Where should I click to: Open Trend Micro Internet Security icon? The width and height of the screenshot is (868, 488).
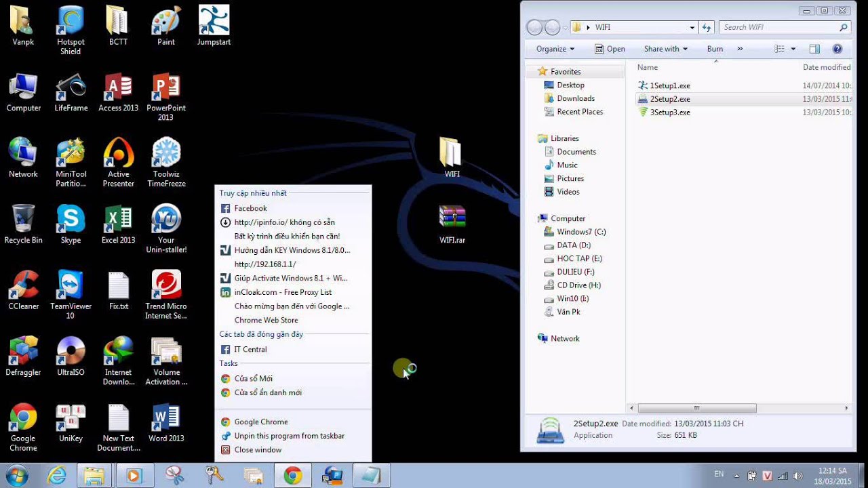coord(166,295)
